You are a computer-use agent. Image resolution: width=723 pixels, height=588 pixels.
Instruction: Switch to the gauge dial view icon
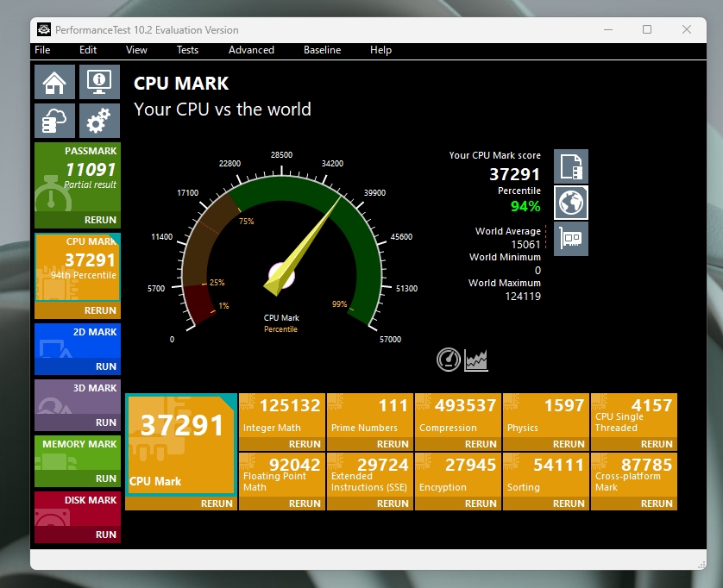pyautogui.click(x=448, y=360)
